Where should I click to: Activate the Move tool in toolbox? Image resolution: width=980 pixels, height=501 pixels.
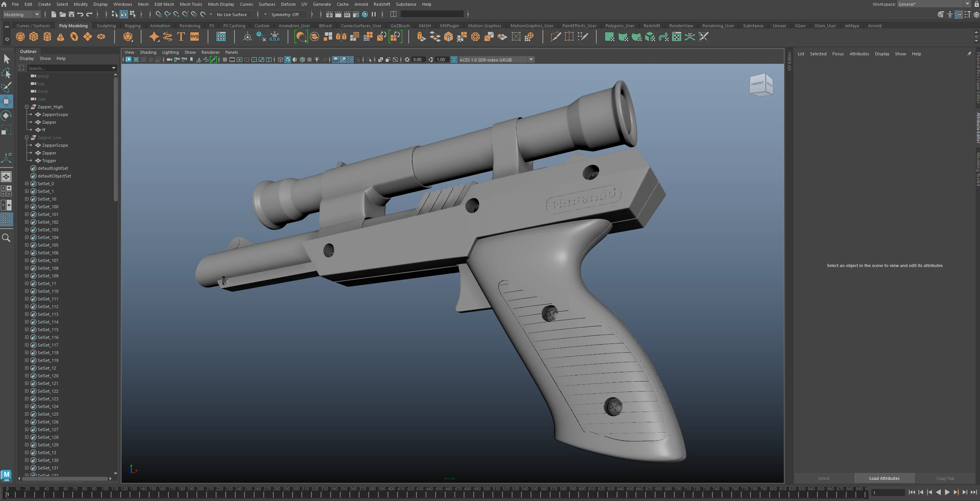(x=6, y=101)
